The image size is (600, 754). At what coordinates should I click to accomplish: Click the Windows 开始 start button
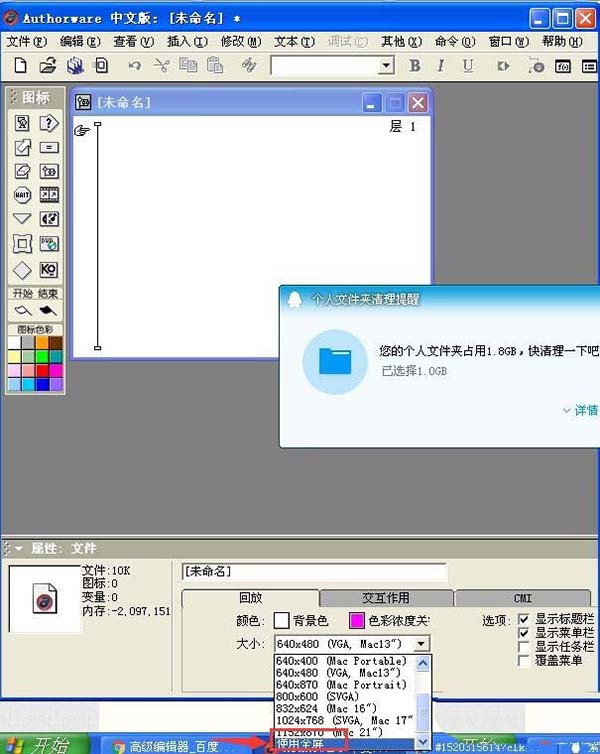coord(43,744)
